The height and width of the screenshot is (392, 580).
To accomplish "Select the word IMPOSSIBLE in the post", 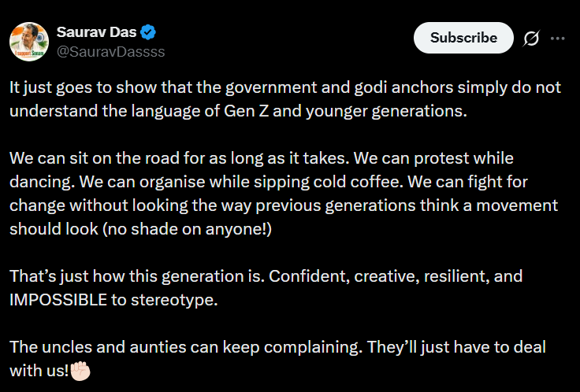I will click(x=58, y=300).
